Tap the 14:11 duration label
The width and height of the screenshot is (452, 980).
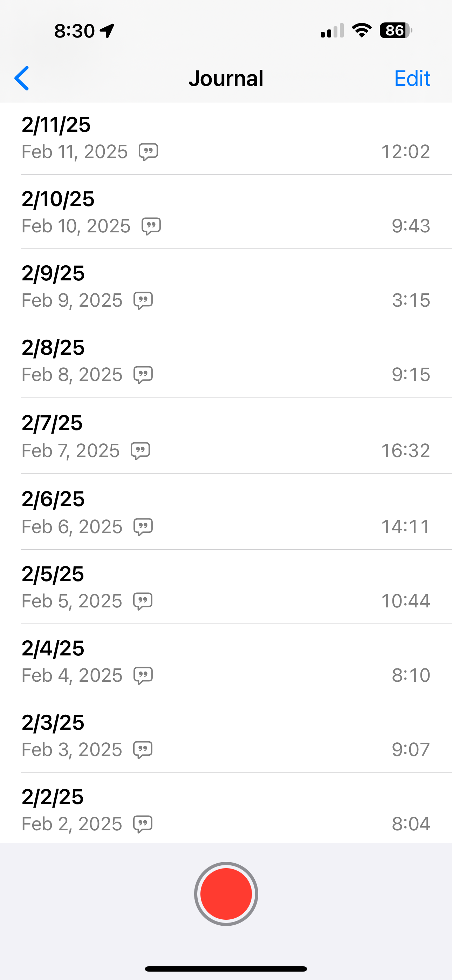(x=406, y=527)
